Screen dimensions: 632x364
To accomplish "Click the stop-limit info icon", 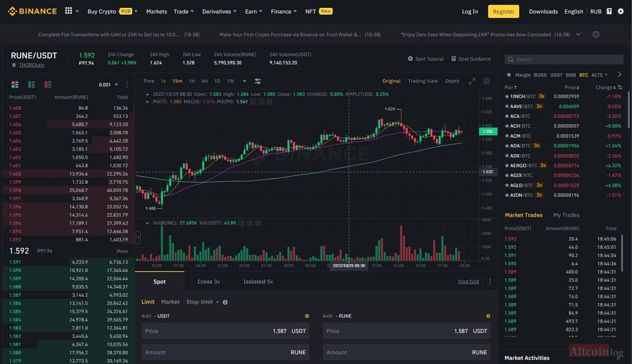I will (x=225, y=302).
